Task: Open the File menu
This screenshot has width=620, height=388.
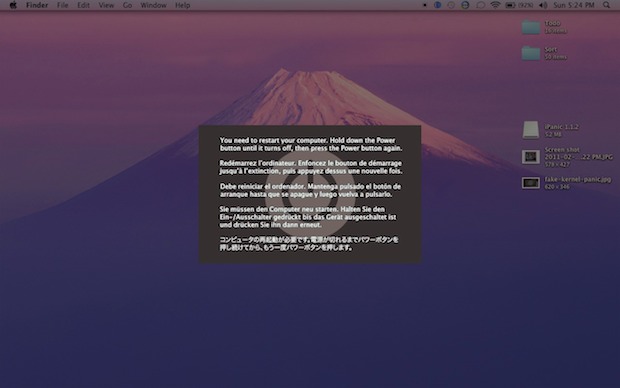Action: point(62,5)
